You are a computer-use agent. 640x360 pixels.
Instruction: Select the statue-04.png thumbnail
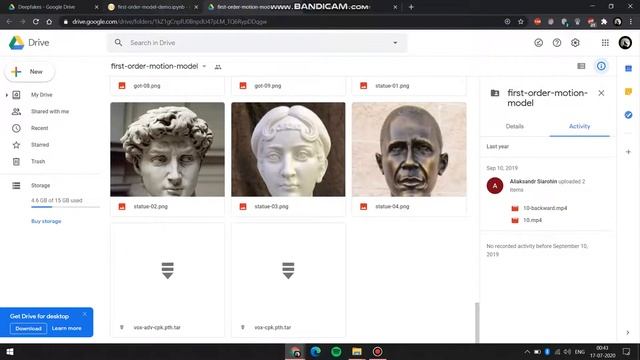point(409,149)
